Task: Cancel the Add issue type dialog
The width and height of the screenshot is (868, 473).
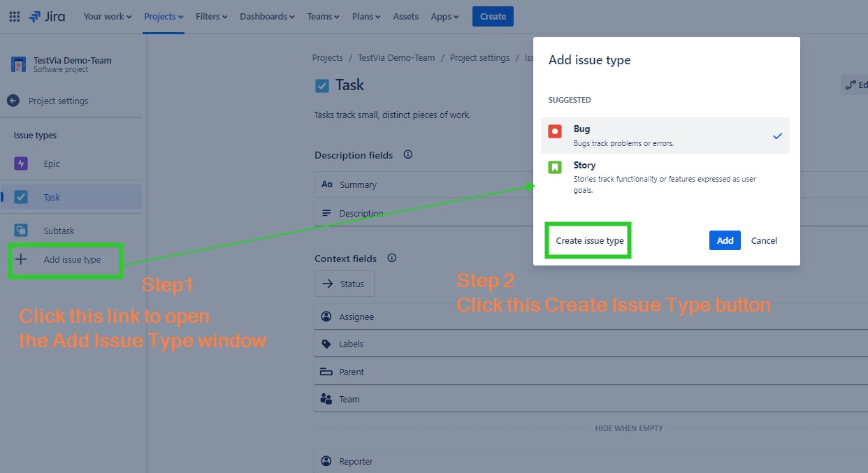Action: tap(764, 240)
